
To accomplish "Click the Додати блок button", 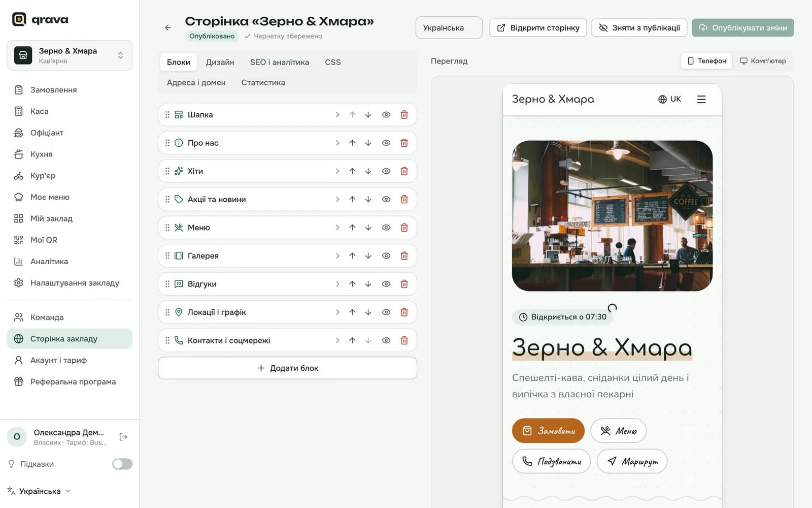I will click(287, 368).
